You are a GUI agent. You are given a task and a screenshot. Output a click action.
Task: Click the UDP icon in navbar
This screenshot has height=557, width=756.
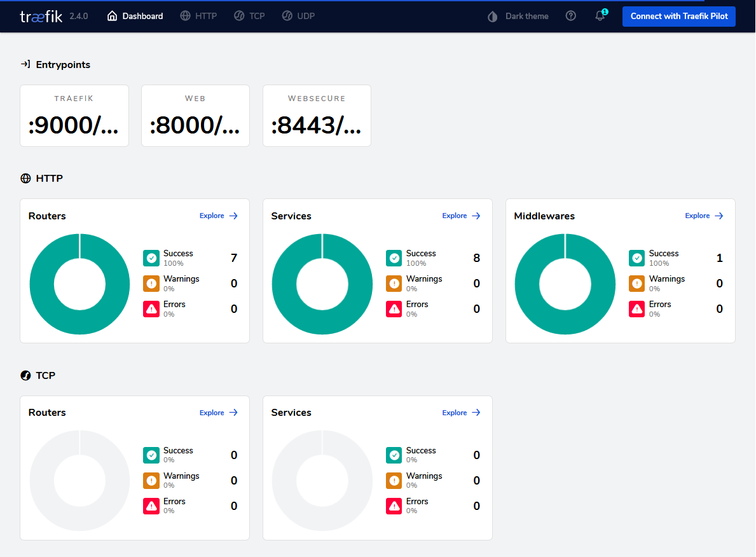(287, 16)
